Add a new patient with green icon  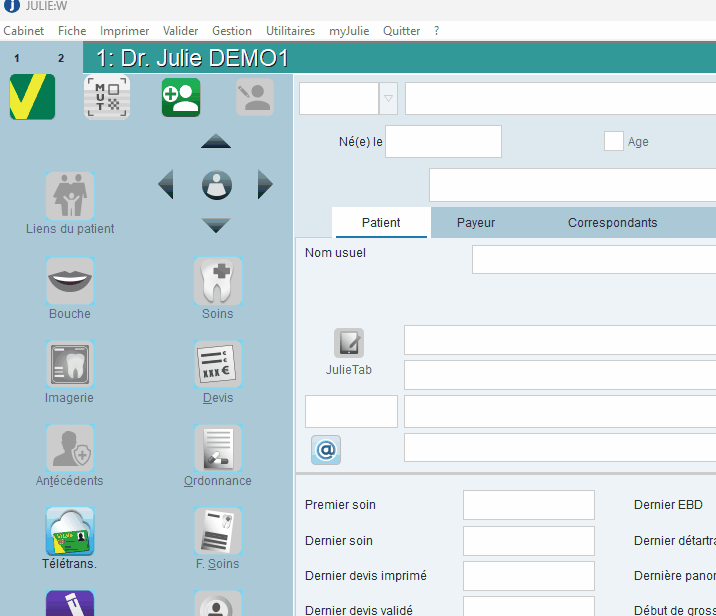click(181, 97)
